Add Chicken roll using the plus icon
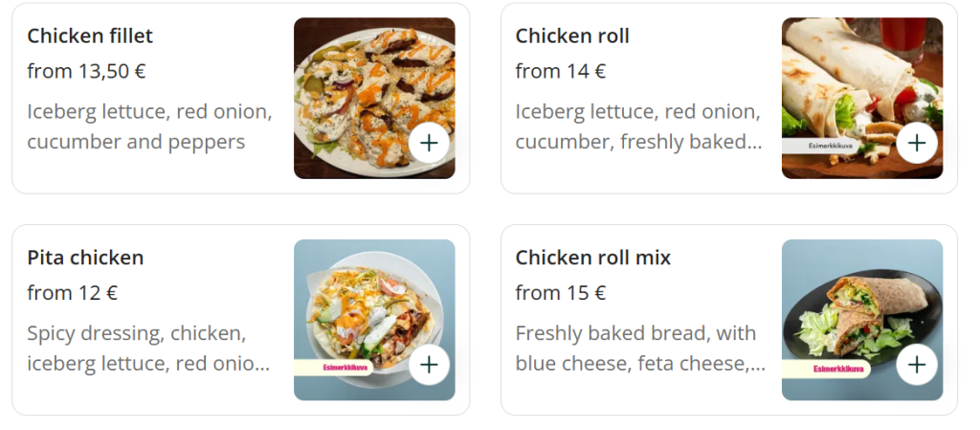The image size is (980, 430). (x=917, y=143)
